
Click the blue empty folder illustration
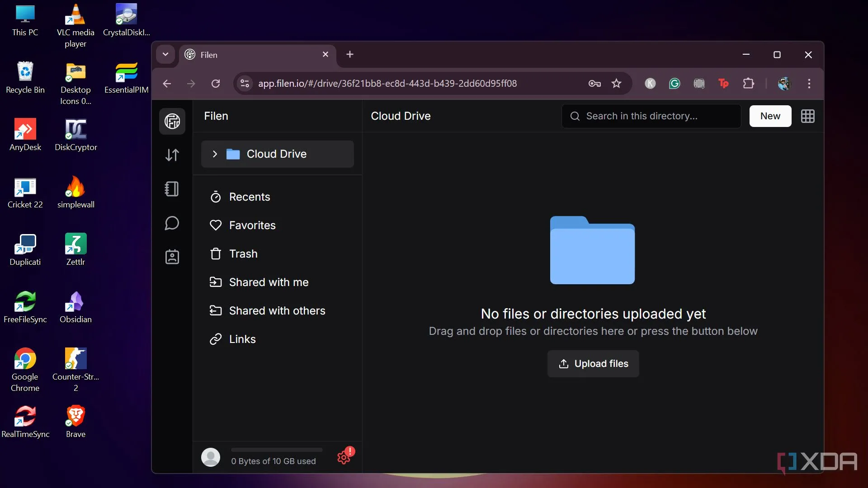[x=593, y=250]
